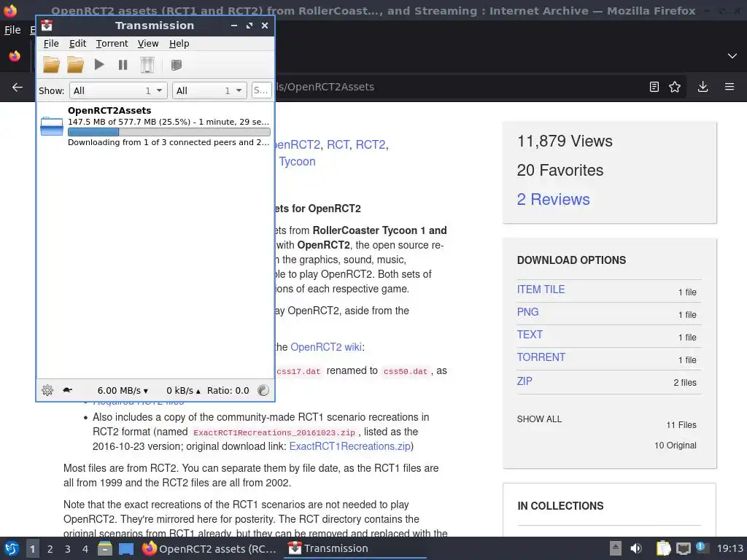The image size is (747, 560).
Task: Click the 0 kB/s upload speed indicator
Action: coord(183,391)
